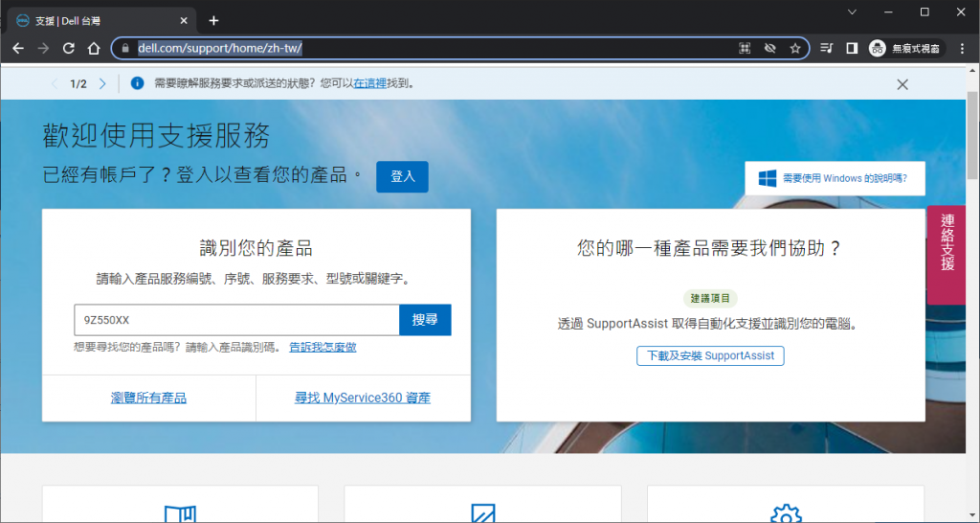Open 需要使用 Windows 的說明嗎? help button
This screenshot has width=980, height=523.
coord(835,178)
